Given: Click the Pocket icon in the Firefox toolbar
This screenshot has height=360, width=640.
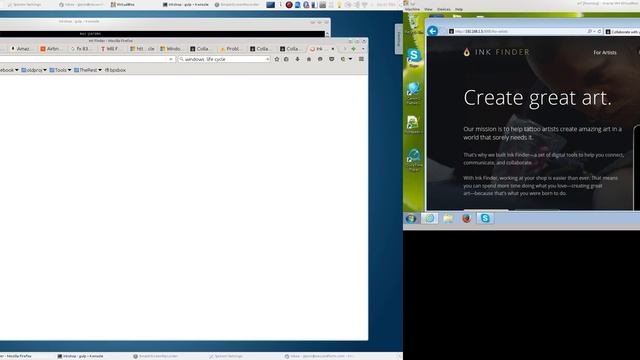Looking at the screenshot, I should (x=332, y=59).
